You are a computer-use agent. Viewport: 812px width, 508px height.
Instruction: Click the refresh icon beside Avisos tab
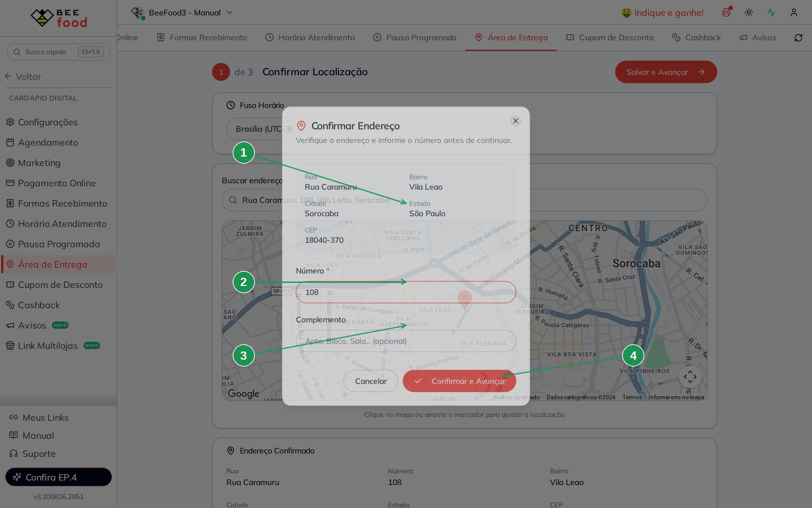(x=798, y=38)
